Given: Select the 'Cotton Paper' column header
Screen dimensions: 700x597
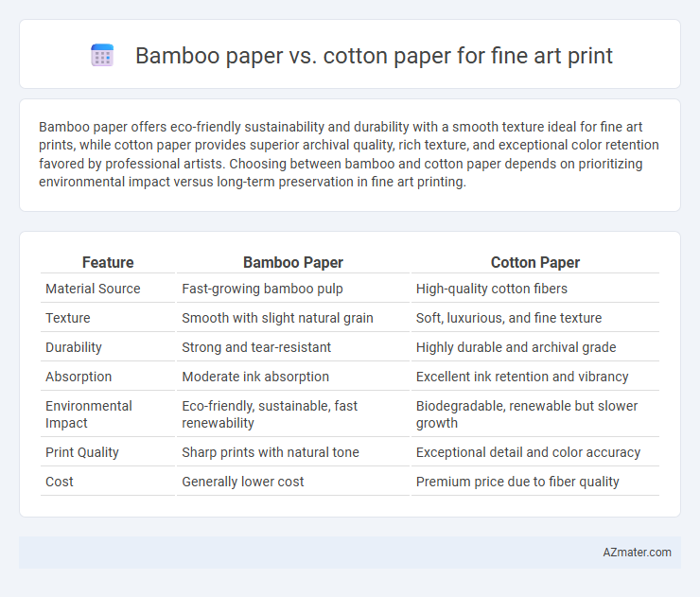Looking at the screenshot, I should coord(534,263).
